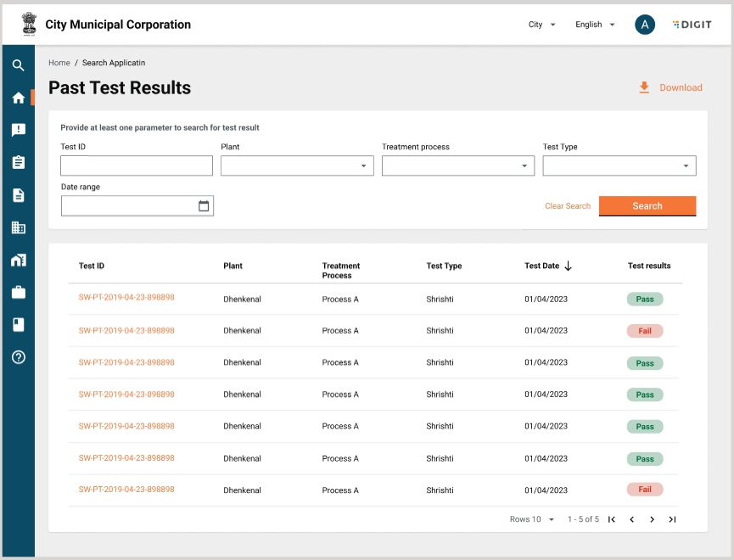Click Home in the breadcrumb
The image size is (734, 560).
coord(59,63)
